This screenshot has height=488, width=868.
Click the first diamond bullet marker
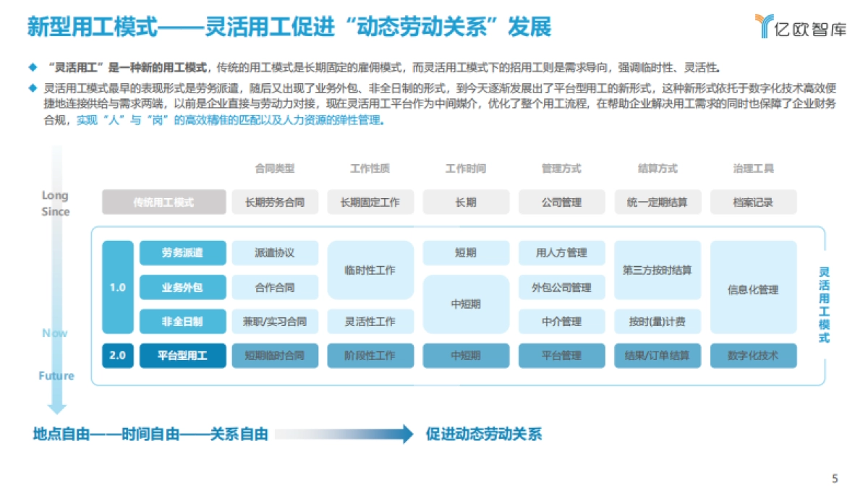(32, 66)
